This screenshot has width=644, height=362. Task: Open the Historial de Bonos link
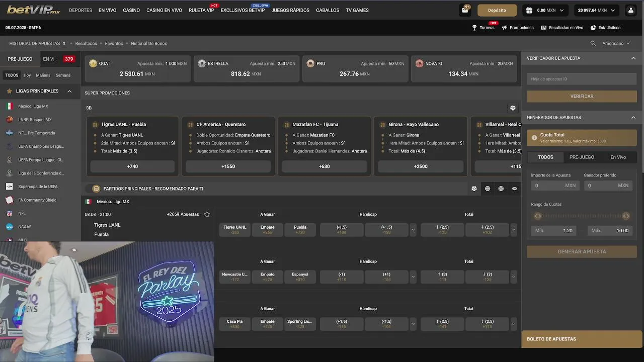(x=149, y=43)
